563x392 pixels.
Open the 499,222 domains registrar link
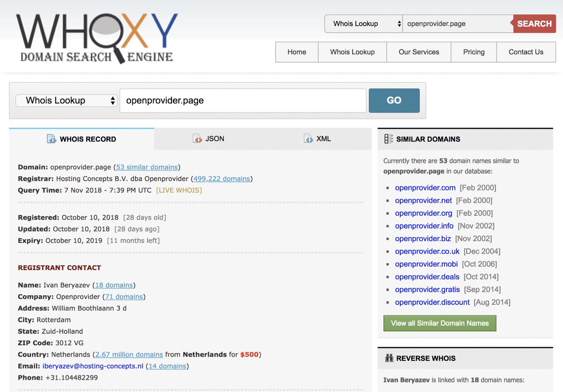(222, 179)
